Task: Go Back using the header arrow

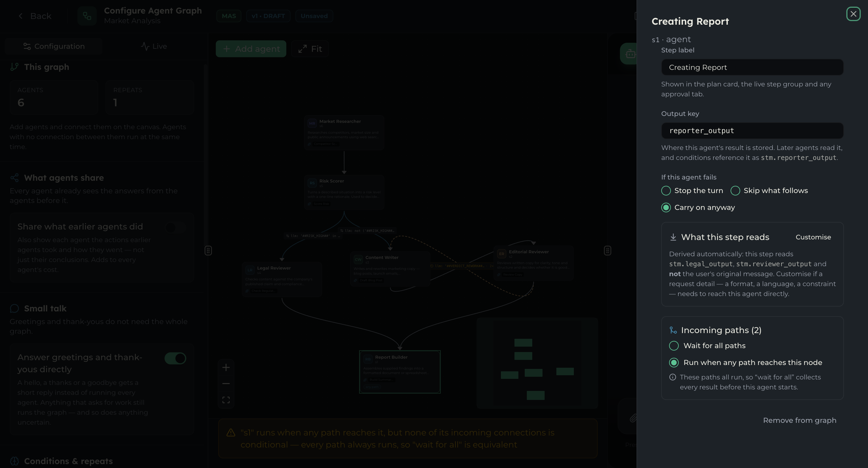Action: click(35, 16)
